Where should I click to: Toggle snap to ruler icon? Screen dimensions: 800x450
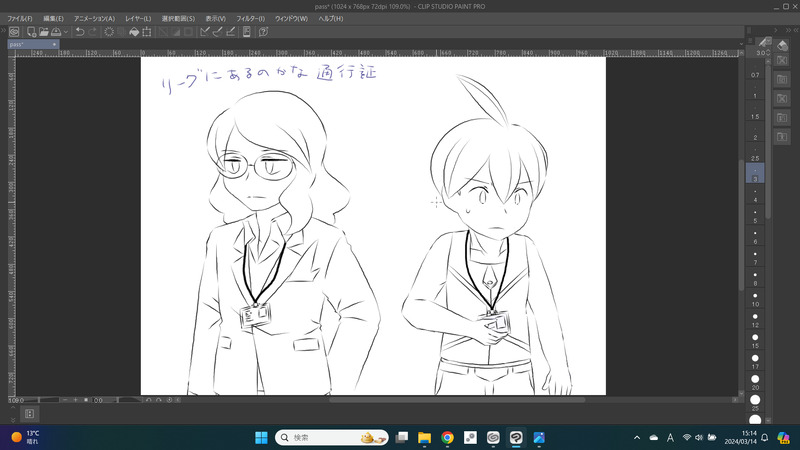205,32
